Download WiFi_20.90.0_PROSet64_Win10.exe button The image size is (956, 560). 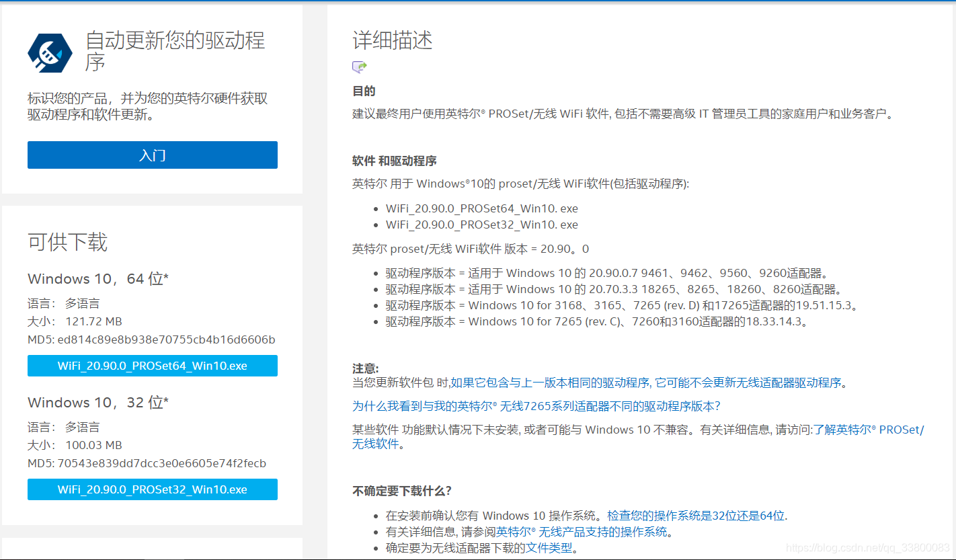point(153,366)
